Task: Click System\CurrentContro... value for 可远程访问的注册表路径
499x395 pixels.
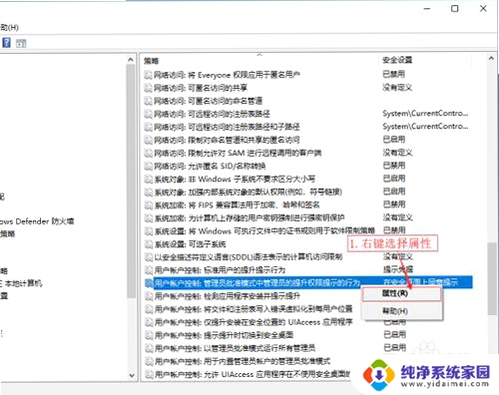Action: pos(425,114)
